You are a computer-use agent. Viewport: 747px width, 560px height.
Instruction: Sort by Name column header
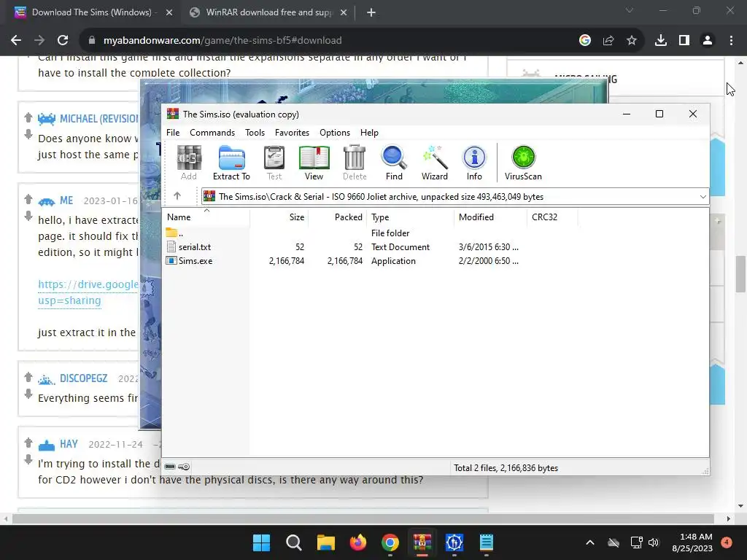click(205, 217)
